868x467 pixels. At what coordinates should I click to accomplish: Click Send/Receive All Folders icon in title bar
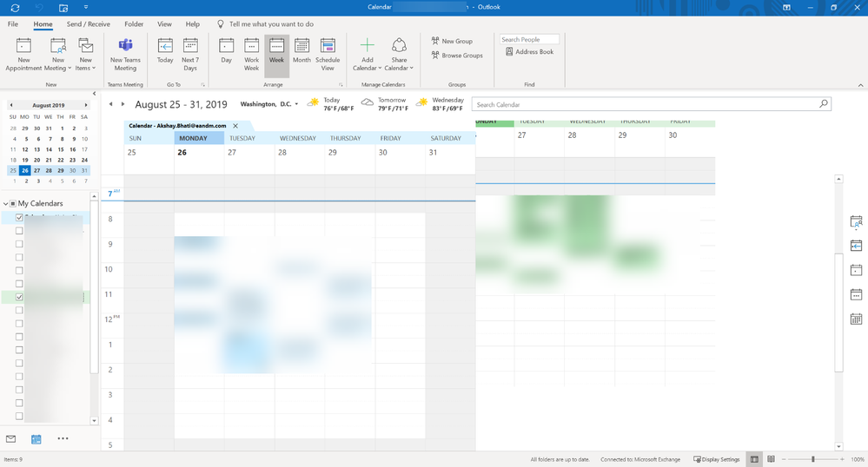click(15, 8)
